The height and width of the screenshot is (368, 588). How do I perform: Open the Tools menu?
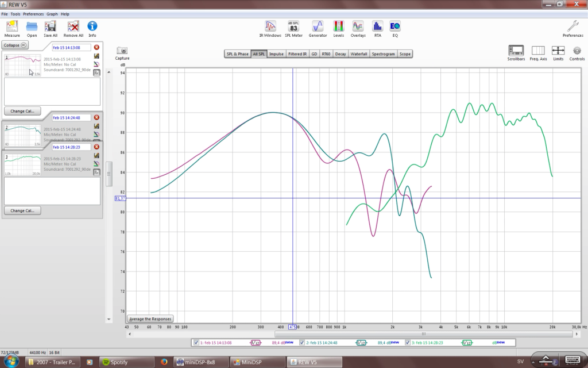pyautogui.click(x=16, y=14)
